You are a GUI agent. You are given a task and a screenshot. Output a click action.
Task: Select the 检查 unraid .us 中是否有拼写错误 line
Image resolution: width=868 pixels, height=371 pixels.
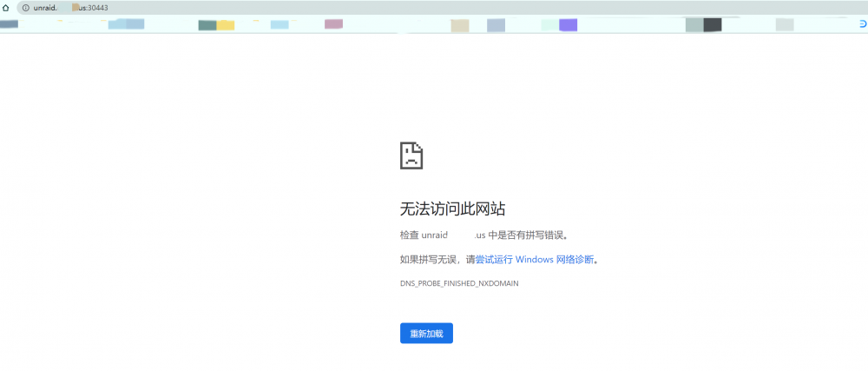click(484, 235)
